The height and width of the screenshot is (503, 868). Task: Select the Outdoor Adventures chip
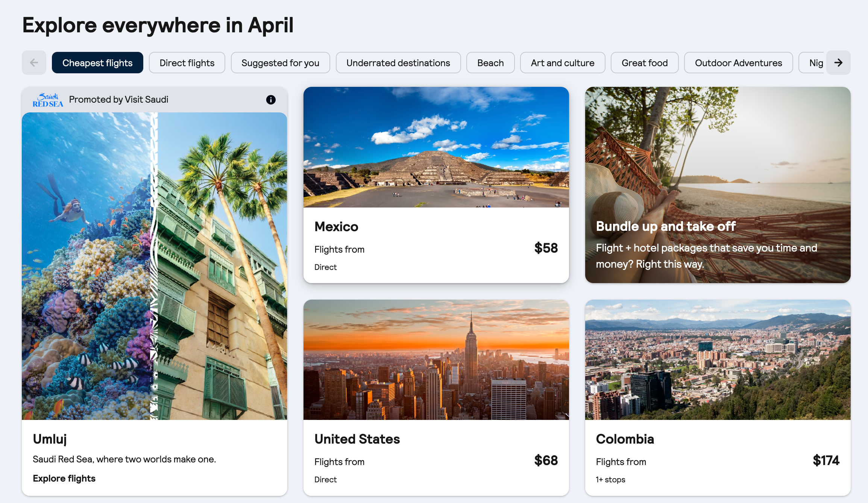[x=738, y=62]
